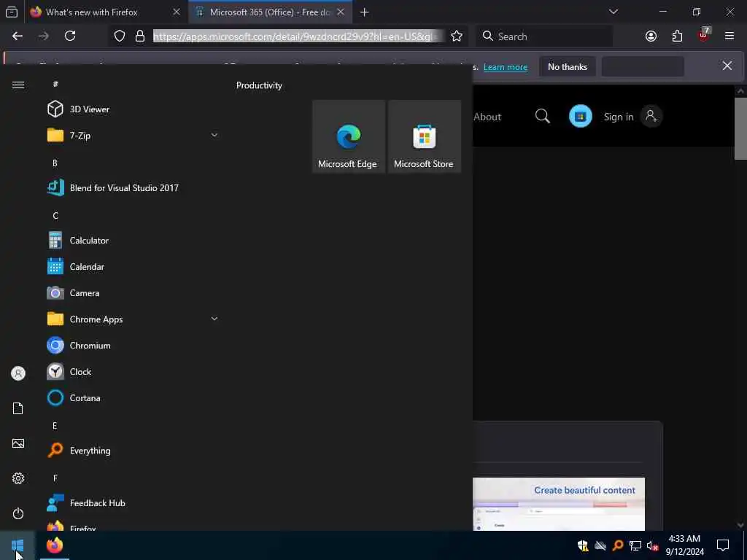Expand the 7-Zip folder chevron
The width and height of the screenshot is (747, 560).
click(214, 135)
